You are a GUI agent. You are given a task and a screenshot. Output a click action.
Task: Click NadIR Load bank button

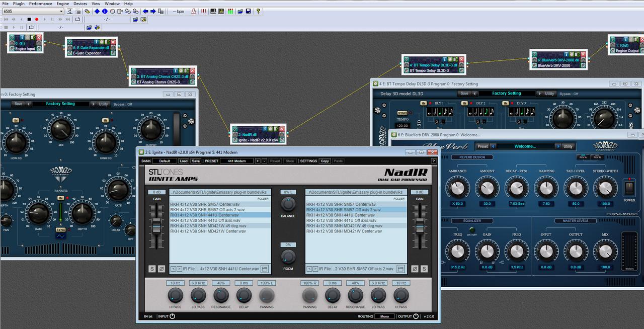pos(184,161)
